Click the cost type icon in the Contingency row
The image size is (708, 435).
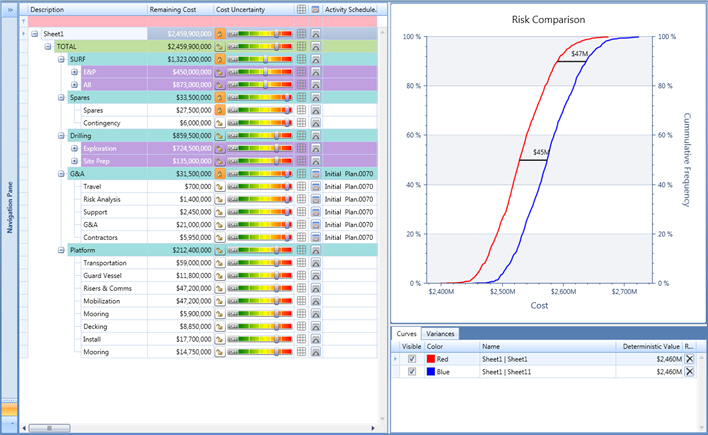click(219, 123)
